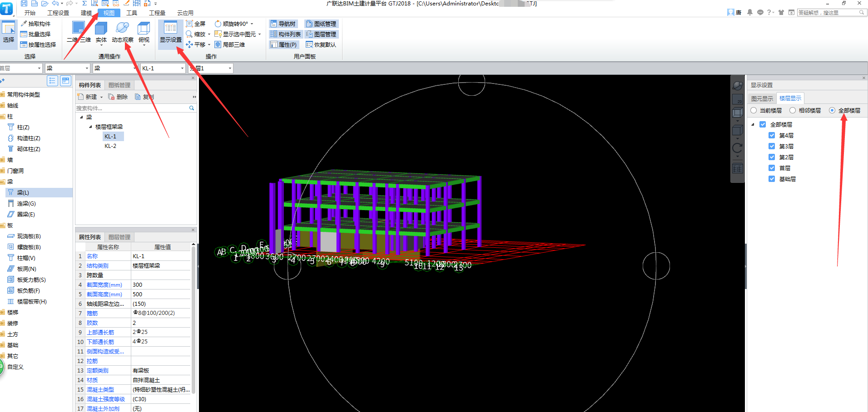Image resolution: width=868 pixels, height=412 pixels.
Task: Collapse the 梁 node in component list
Action: click(81, 117)
